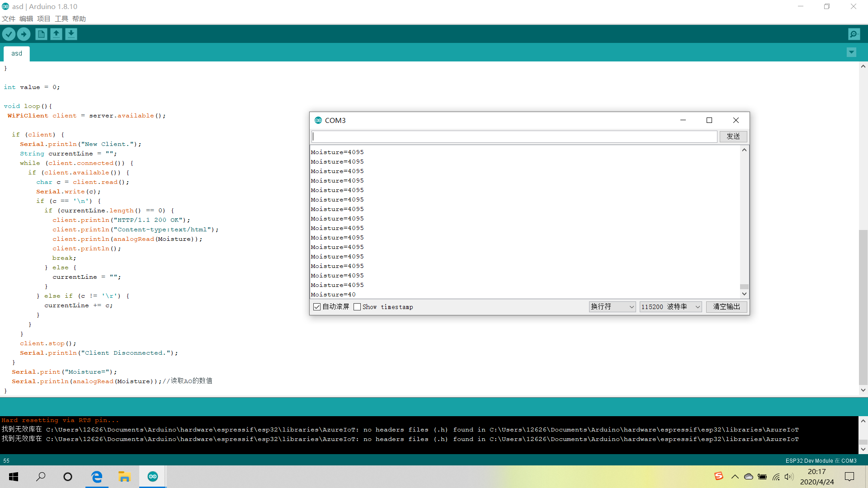Open Microsoft Edge from taskbar
The width and height of the screenshot is (868, 488).
97,477
